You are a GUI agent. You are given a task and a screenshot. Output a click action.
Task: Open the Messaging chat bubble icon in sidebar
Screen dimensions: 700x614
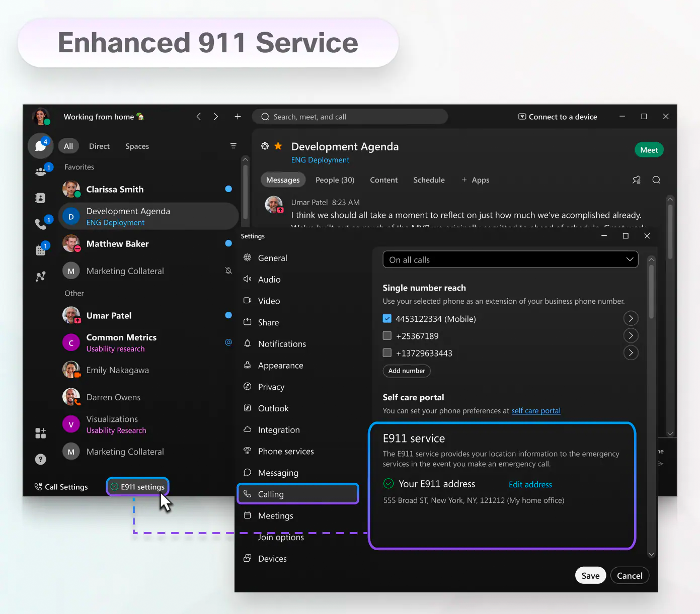(x=40, y=146)
